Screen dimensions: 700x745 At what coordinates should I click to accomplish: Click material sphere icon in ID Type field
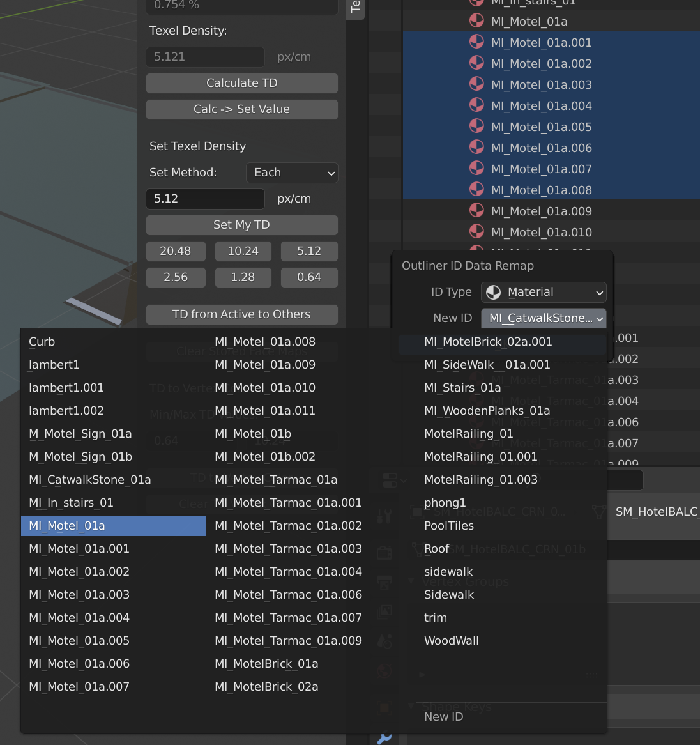click(494, 292)
